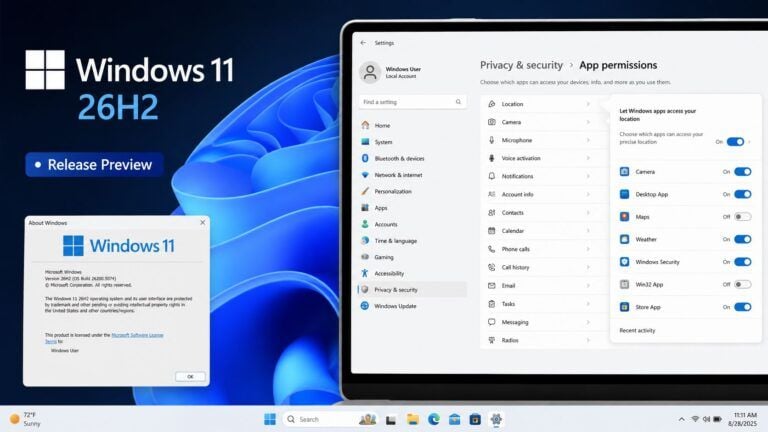Click Recent activity in location panel

pyautogui.click(x=637, y=331)
